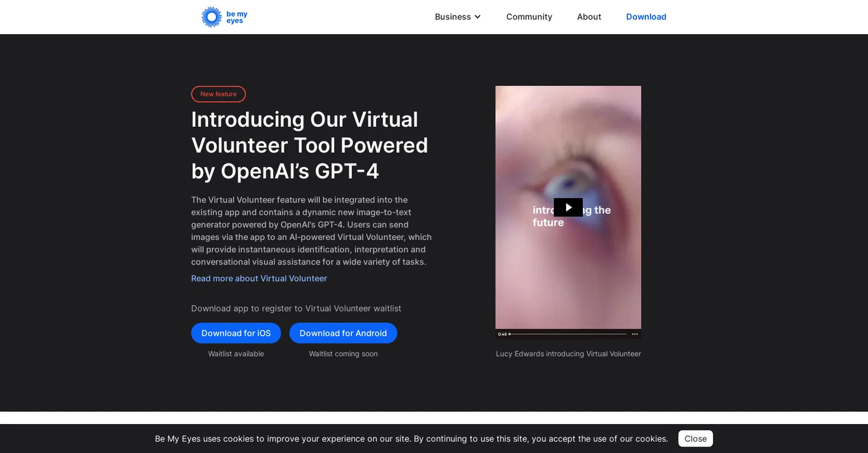Click the Be My Eyes logo
The height and width of the screenshot is (453, 868).
tap(225, 17)
